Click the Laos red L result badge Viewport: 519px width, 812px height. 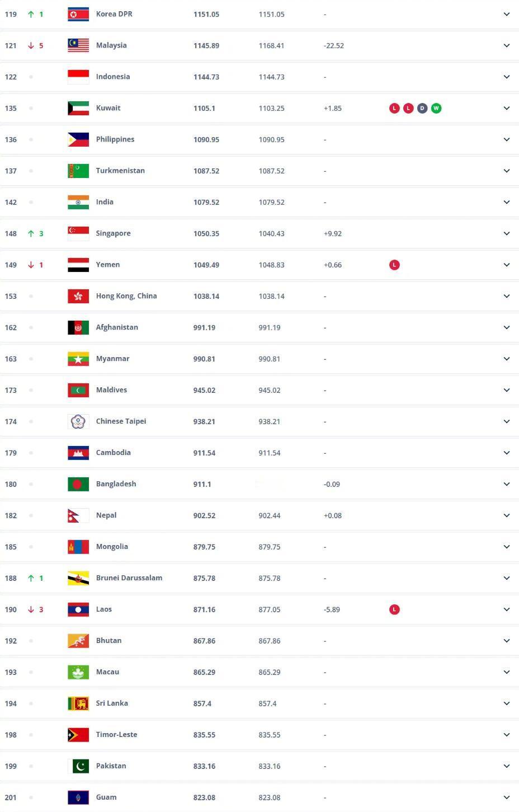coord(394,609)
